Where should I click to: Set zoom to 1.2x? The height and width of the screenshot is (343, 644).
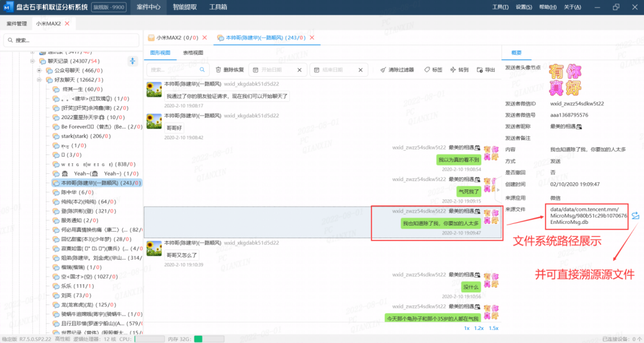[479, 328]
